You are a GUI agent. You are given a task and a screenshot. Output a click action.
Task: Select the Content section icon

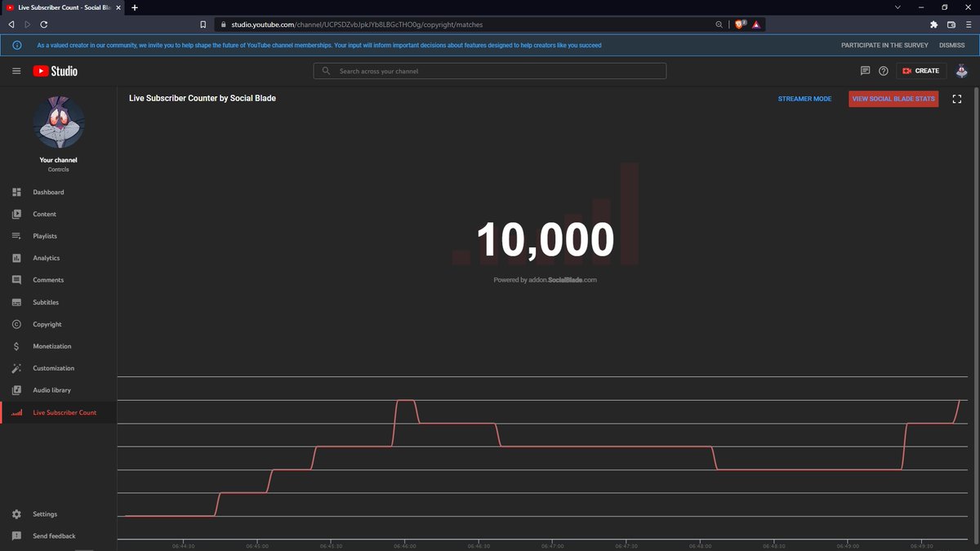[16, 214]
